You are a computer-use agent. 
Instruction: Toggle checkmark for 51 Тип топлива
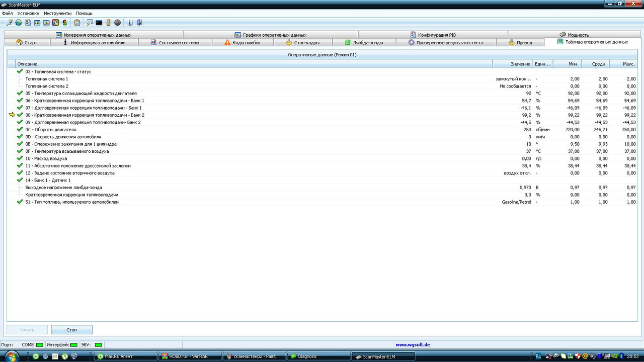click(x=20, y=202)
